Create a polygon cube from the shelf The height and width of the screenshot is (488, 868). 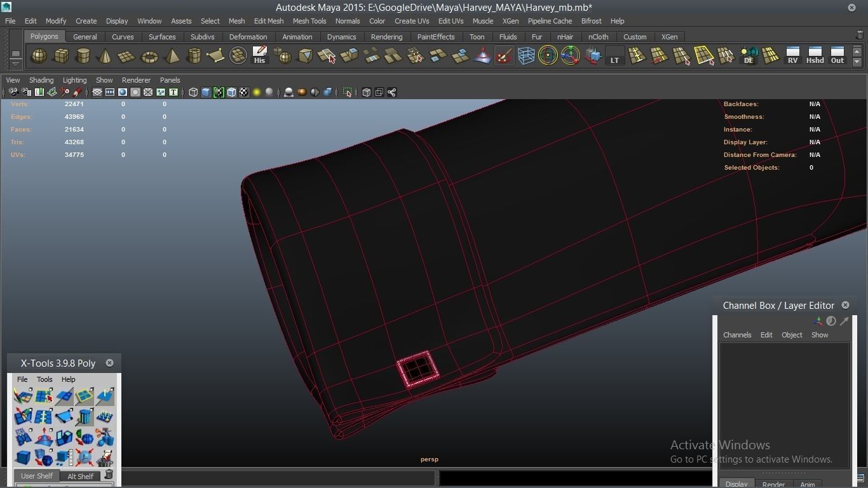pos(61,56)
